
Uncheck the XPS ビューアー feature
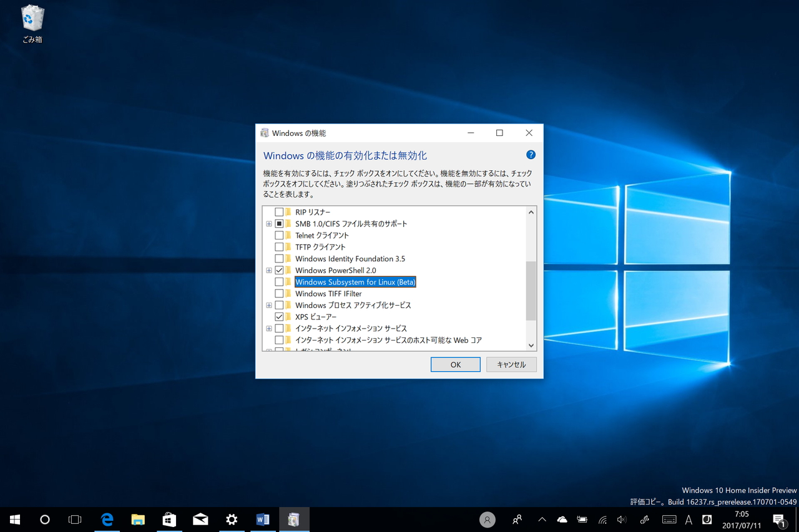(x=280, y=316)
